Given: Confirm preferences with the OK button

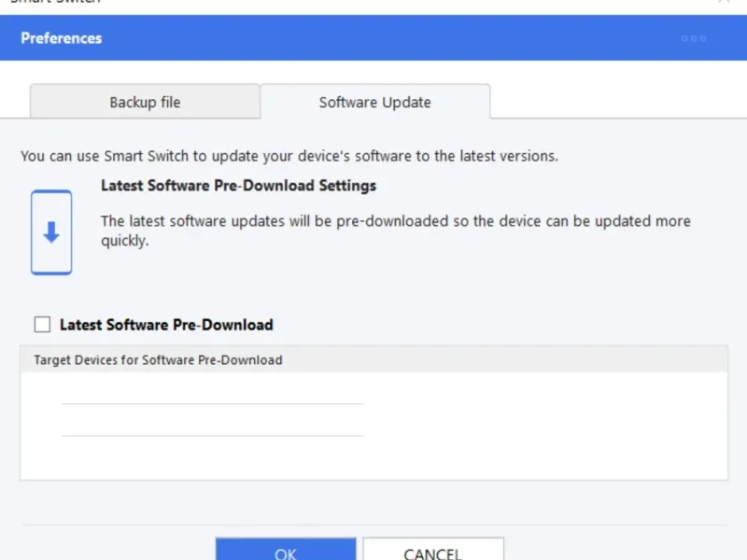Looking at the screenshot, I should [286, 550].
